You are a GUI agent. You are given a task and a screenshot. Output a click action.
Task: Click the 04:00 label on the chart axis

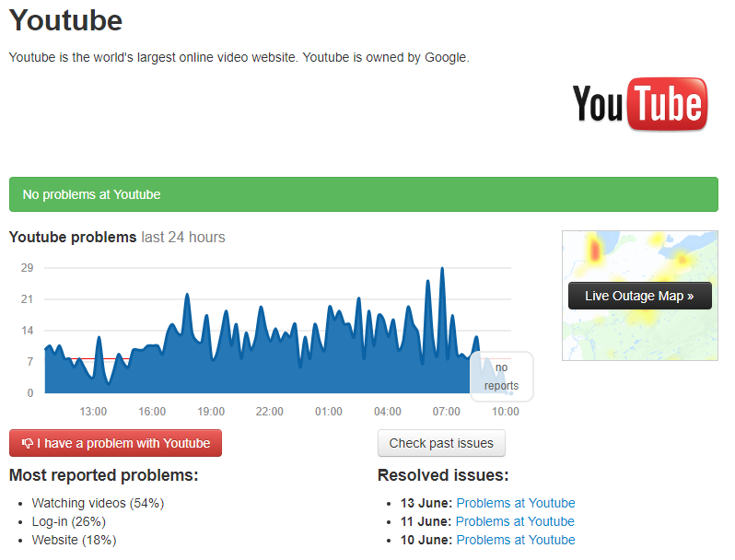click(388, 412)
